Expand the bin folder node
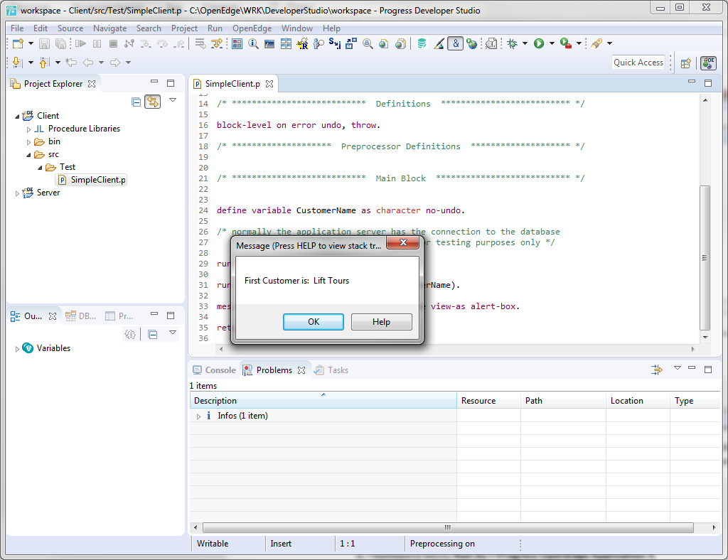Image resolution: width=728 pixels, height=560 pixels. 28,142
